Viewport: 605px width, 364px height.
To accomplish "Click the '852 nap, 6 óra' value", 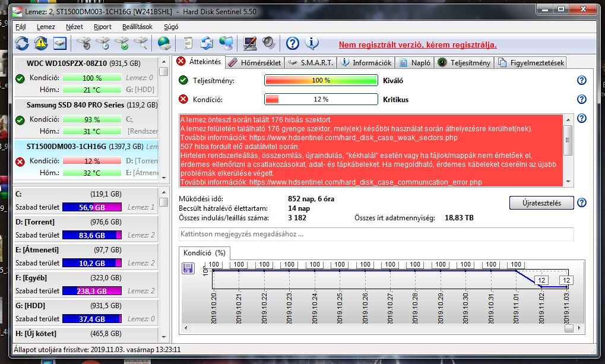I will coord(311,199).
